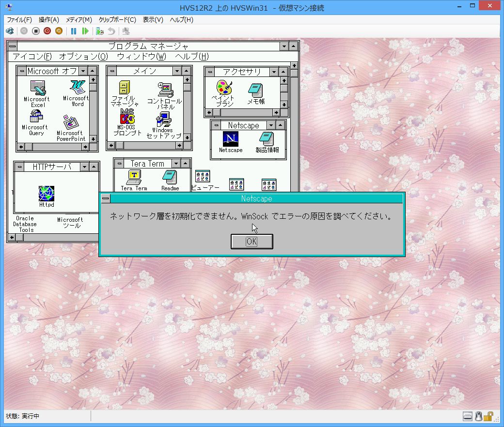The height and width of the screenshot is (427, 504).
Task: Open the ファイル(F) menu
Action: [x=19, y=19]
